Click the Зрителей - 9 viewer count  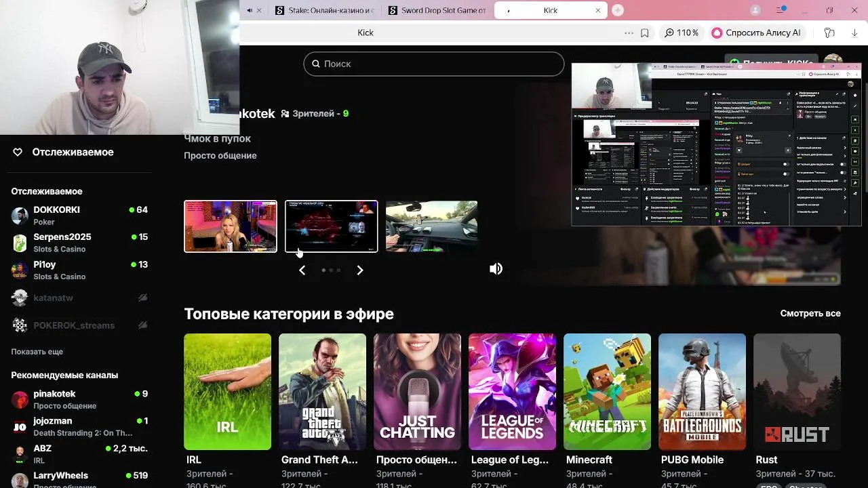click(x=315, y=114)
